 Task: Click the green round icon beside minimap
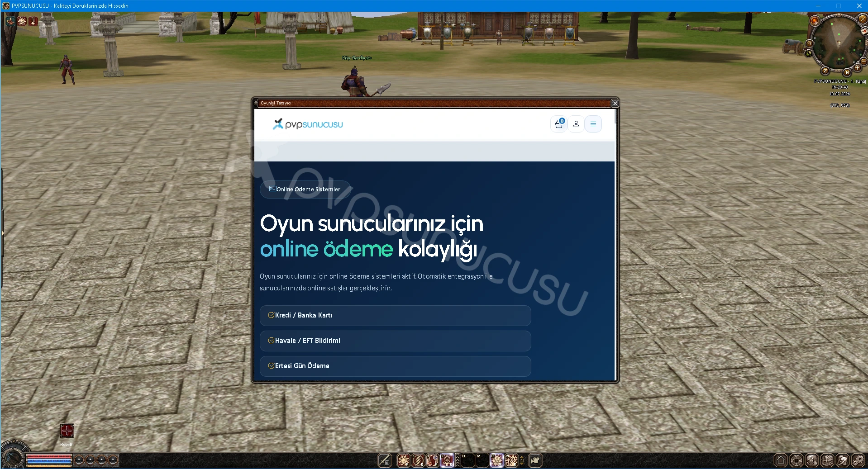808,53
